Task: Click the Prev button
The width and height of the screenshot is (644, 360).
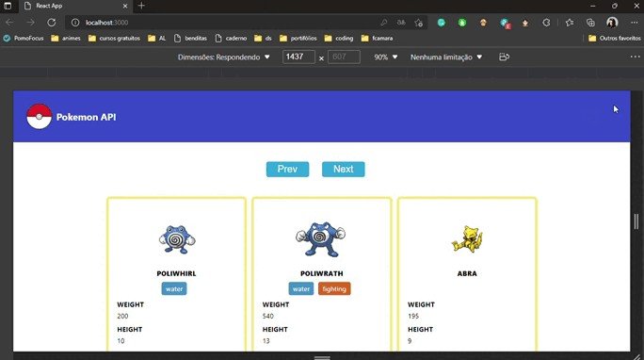Action: 287,169
